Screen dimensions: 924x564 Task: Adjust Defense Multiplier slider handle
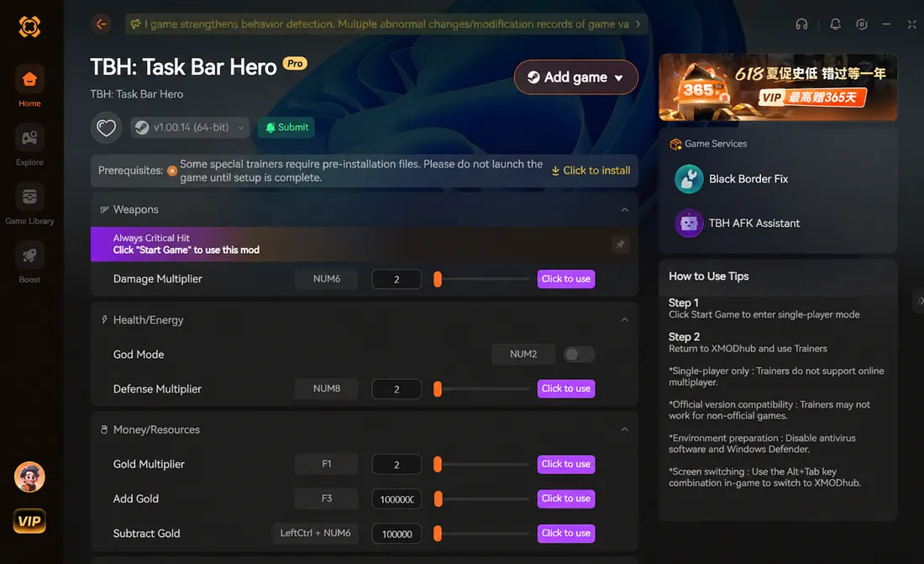point(438,389)
